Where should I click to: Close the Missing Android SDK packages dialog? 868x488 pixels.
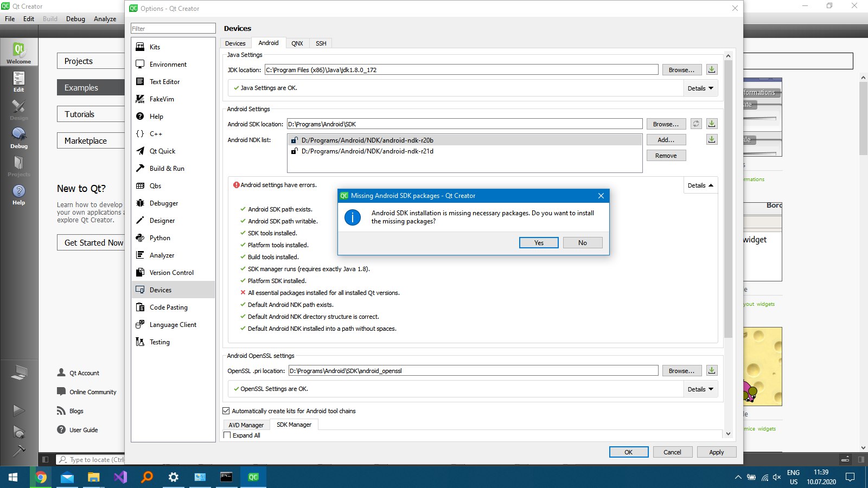click(601, 196)
